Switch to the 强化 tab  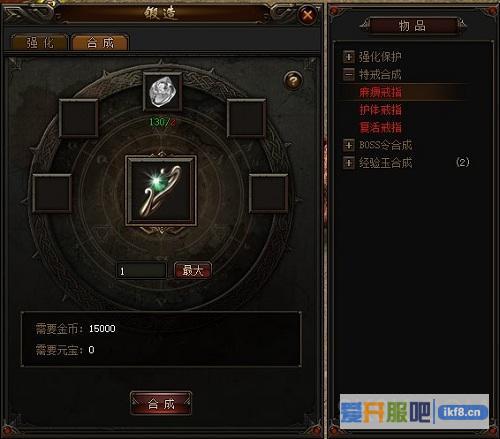pyautogui.click(x=40, y=43)
